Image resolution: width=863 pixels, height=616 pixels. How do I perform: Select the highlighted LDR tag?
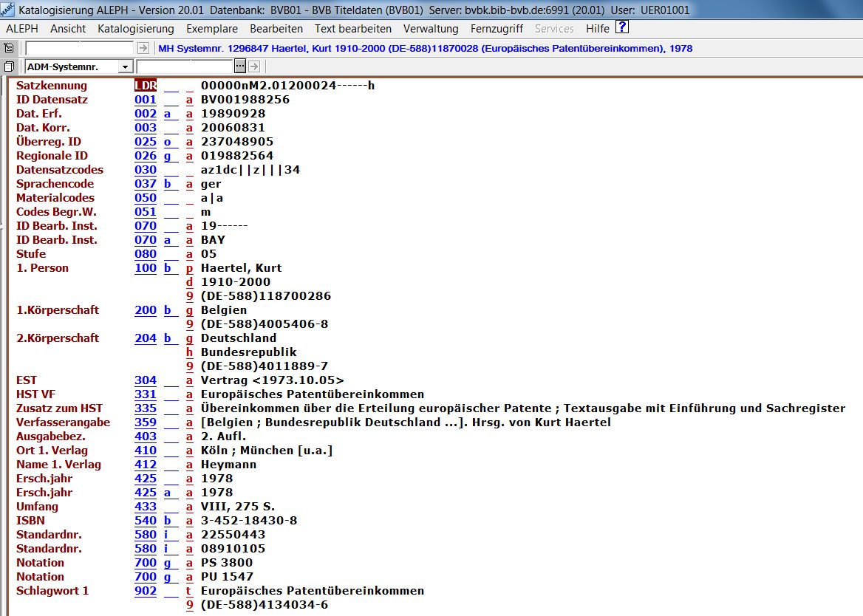[x=146, y=86]
